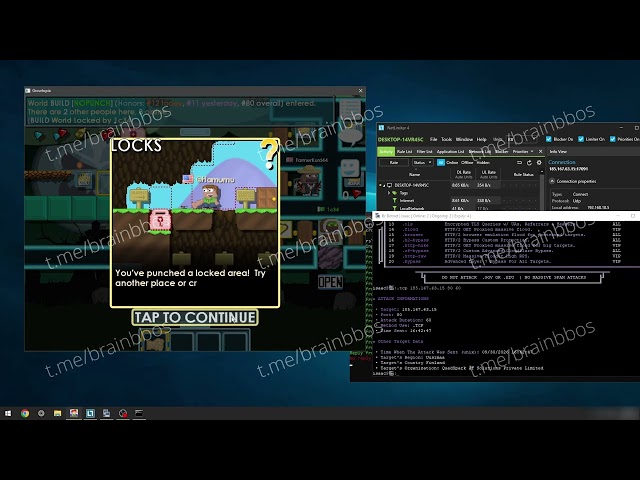Open Help menu in NetLimiter
This screenshot has width=640, height=480.
point(482,139)
